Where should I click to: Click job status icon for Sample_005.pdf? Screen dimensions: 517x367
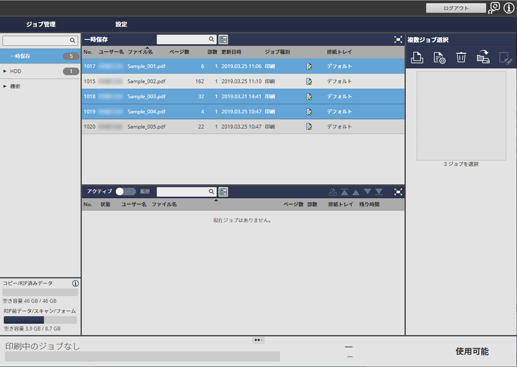pos(309,127)
